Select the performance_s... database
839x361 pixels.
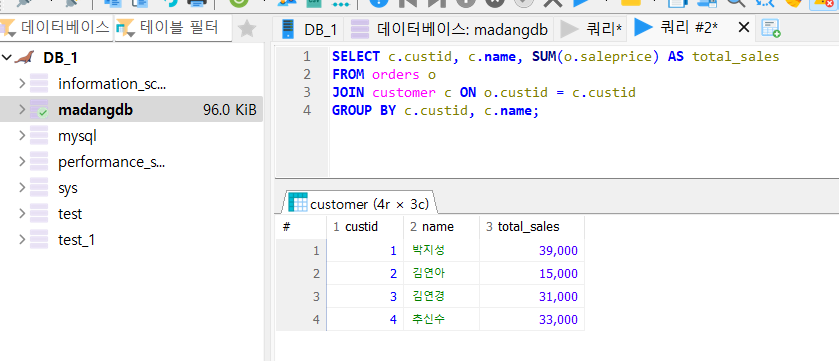click(x=111, y=163)
